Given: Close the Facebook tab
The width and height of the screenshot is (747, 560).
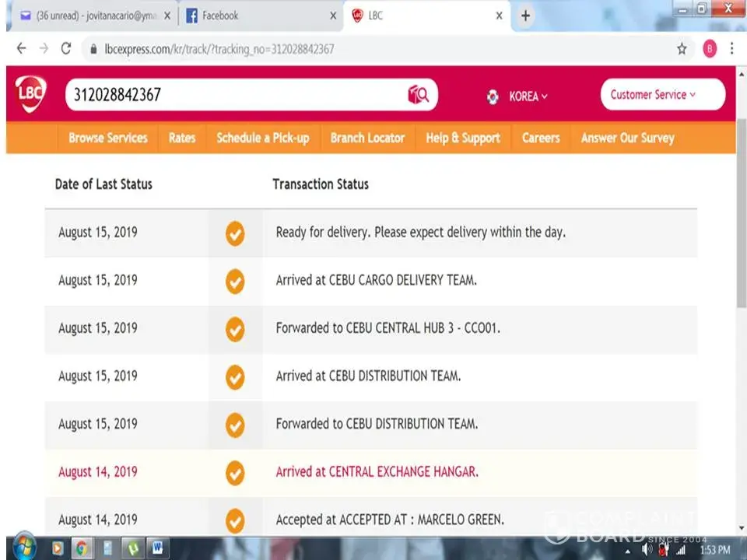Looking at the screenshot, I should 333,16.
